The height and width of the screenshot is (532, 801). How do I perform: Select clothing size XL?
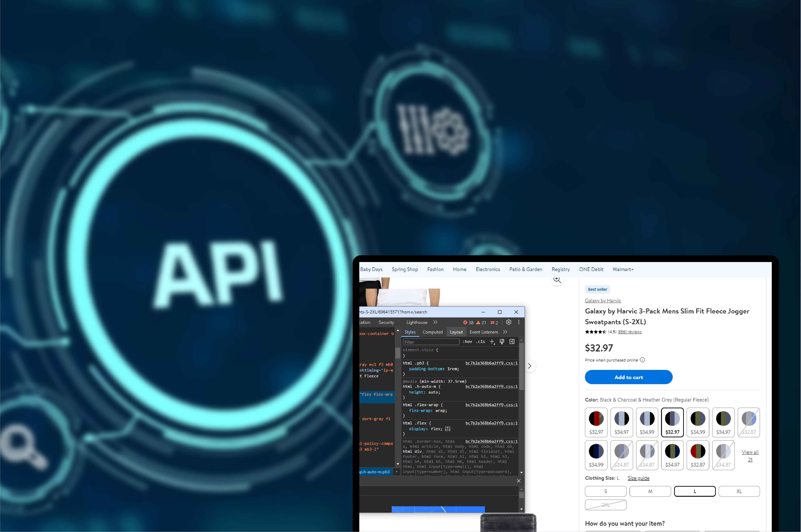(739, 491)
